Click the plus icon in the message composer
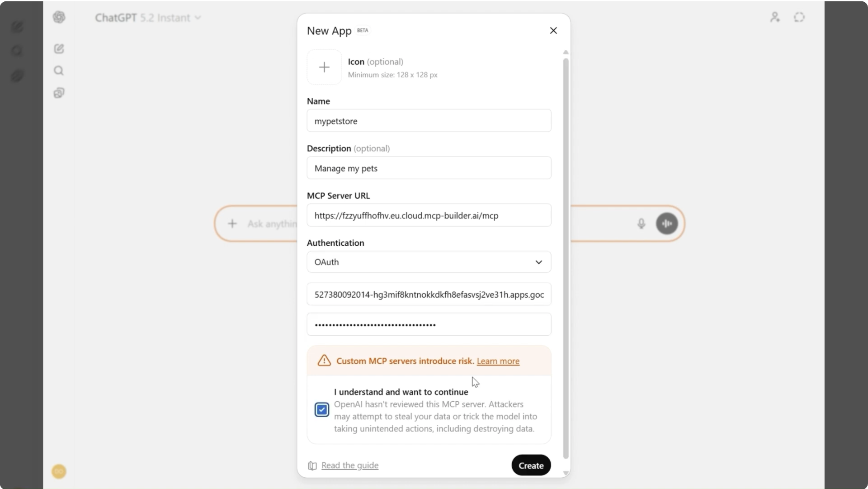 (x=232, y=223)
